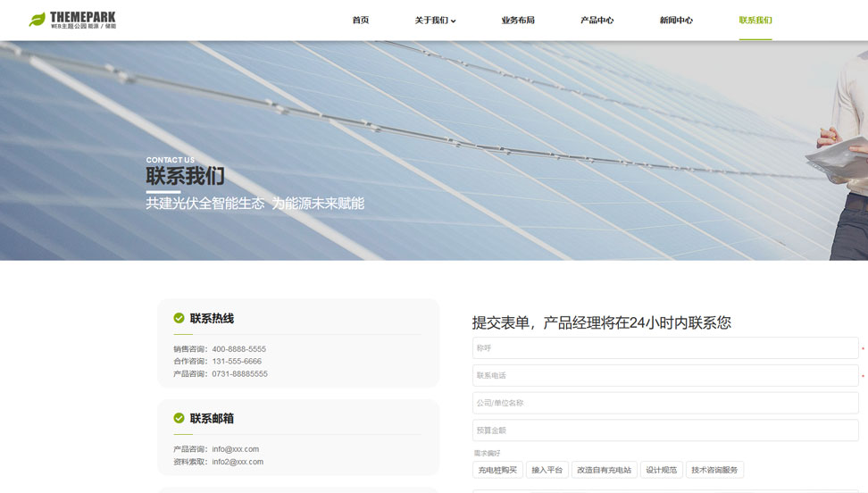This screenshot has height=493, width=868.
Task: Click the THEMEPARK logo text
Action: coord(83,17)
